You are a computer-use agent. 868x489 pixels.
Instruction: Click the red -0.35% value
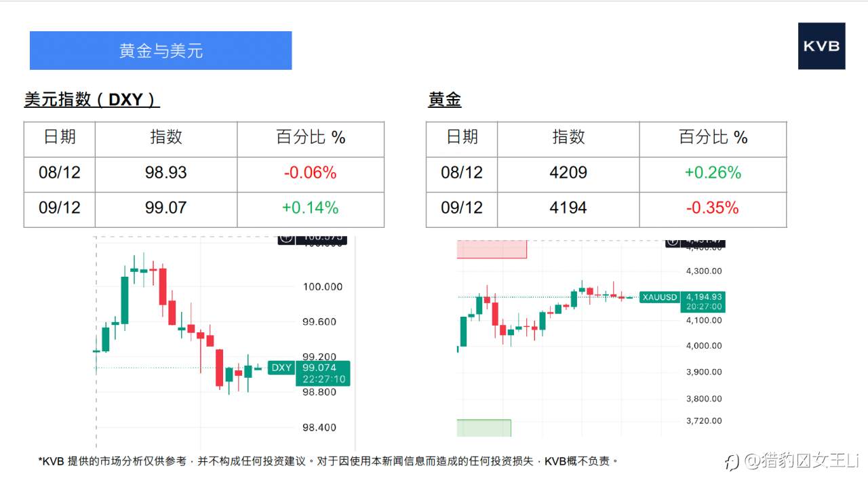click(x=713, y=208)
